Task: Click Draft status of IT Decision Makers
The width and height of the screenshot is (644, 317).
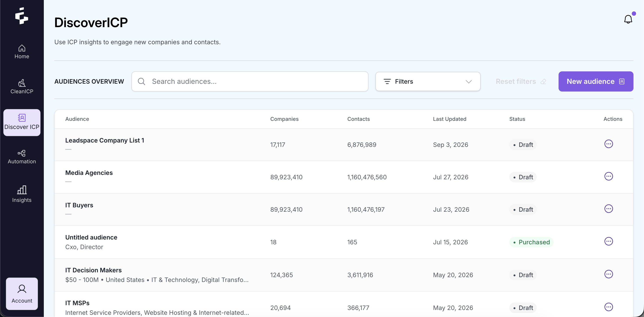Action: coord(523,275)
